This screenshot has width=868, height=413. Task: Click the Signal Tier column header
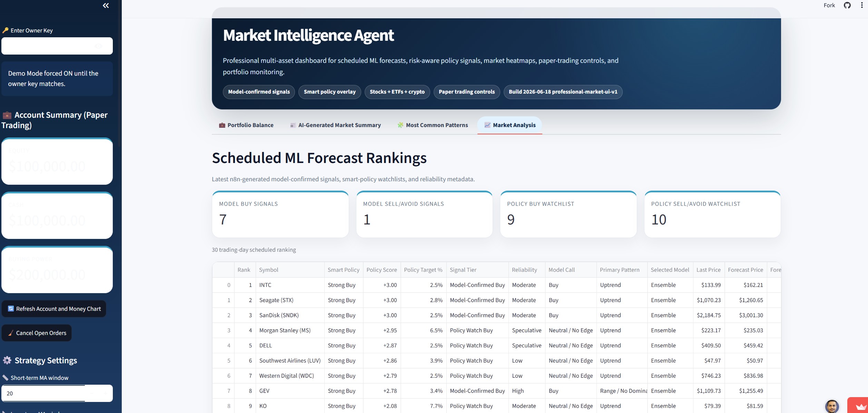pos(477,270)
